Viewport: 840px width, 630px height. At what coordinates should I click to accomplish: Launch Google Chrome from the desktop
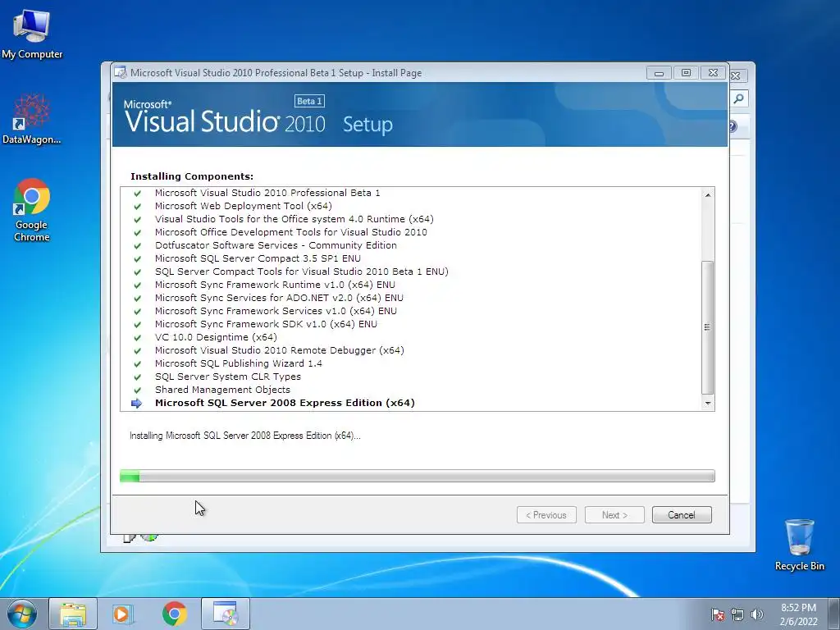pos(32,210)
